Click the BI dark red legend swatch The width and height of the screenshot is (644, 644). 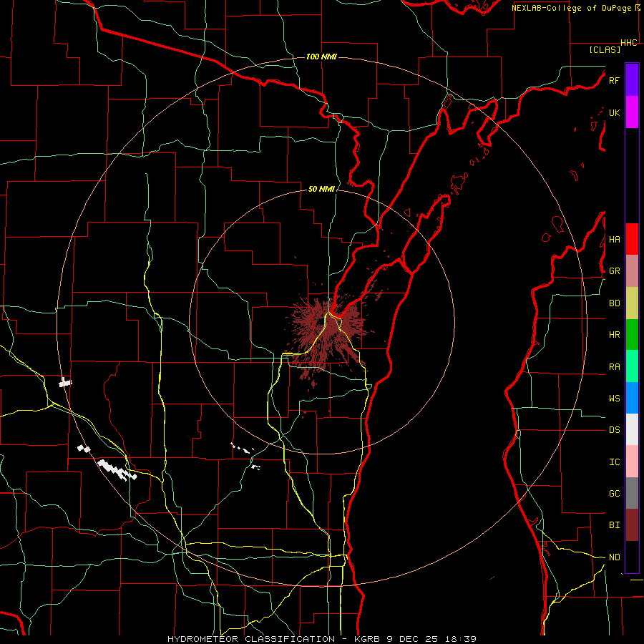tap(632, 525)
